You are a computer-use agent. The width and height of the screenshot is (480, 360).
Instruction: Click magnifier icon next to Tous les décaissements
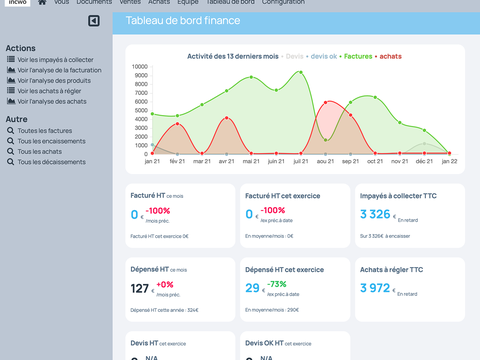coord(11,162)
